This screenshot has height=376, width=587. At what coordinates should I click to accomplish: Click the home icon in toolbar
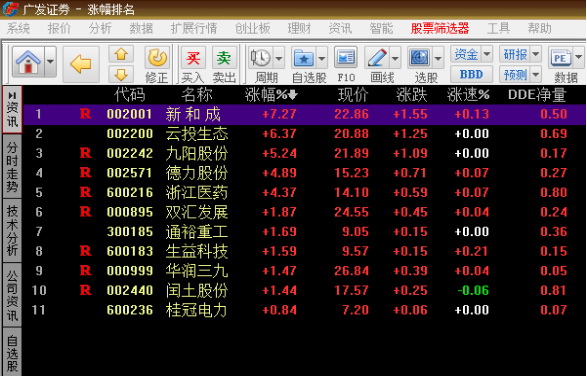coord(28,62)
